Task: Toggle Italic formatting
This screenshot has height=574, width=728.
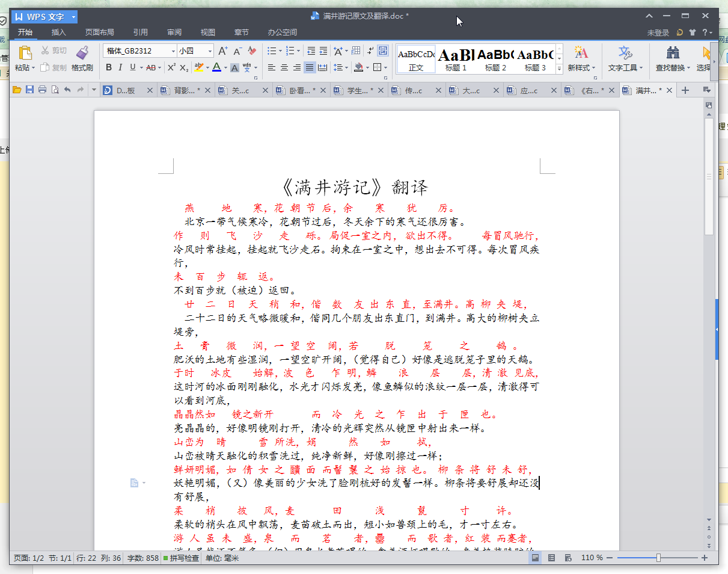Action: 120,67
